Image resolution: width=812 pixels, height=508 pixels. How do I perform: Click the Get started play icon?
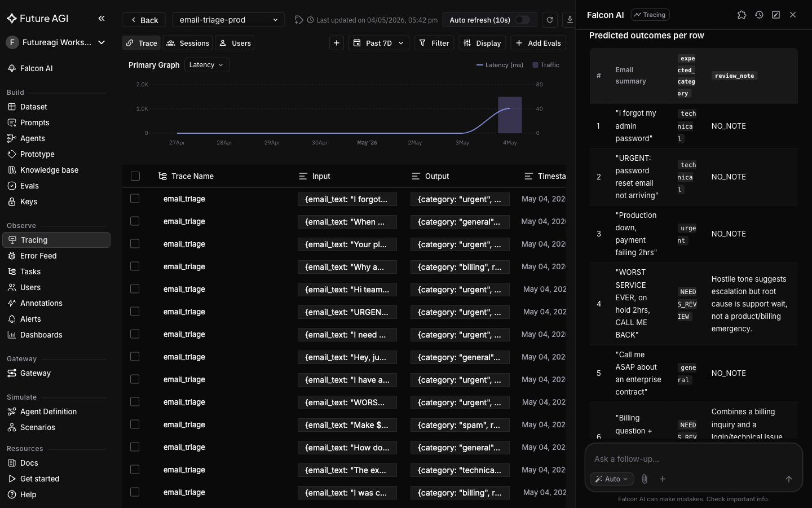[12, 479]
